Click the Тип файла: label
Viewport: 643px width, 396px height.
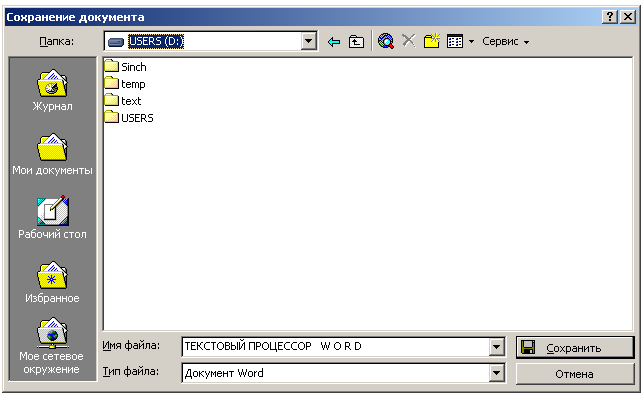(x=131, y=371)
